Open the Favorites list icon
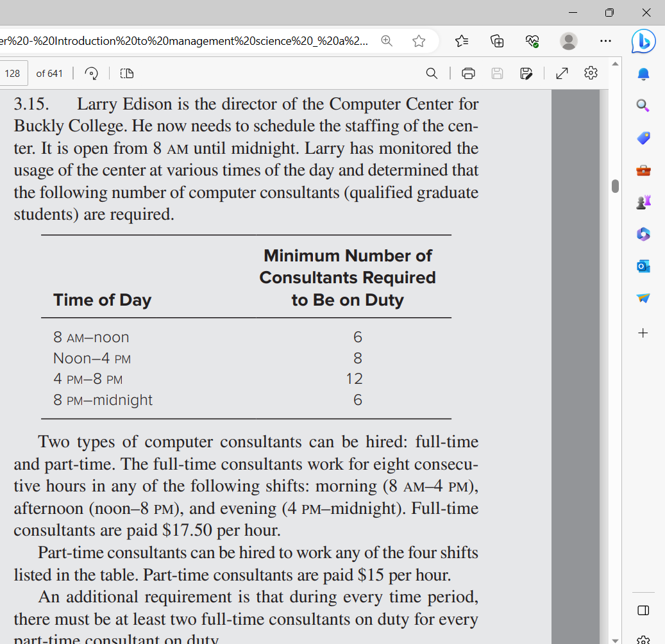This screenshot has width=665, height=644. point(462,40)
